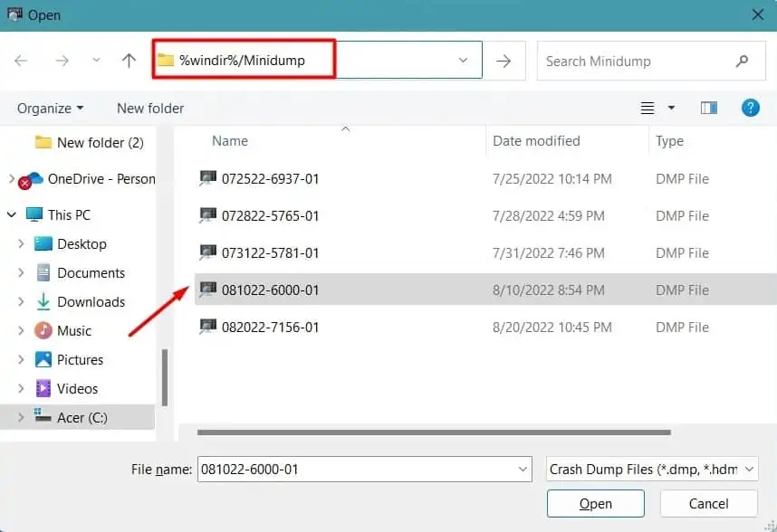Click dump icon of 072522-6937-01
The image size is (777, 532).
[x=207, y=178]
